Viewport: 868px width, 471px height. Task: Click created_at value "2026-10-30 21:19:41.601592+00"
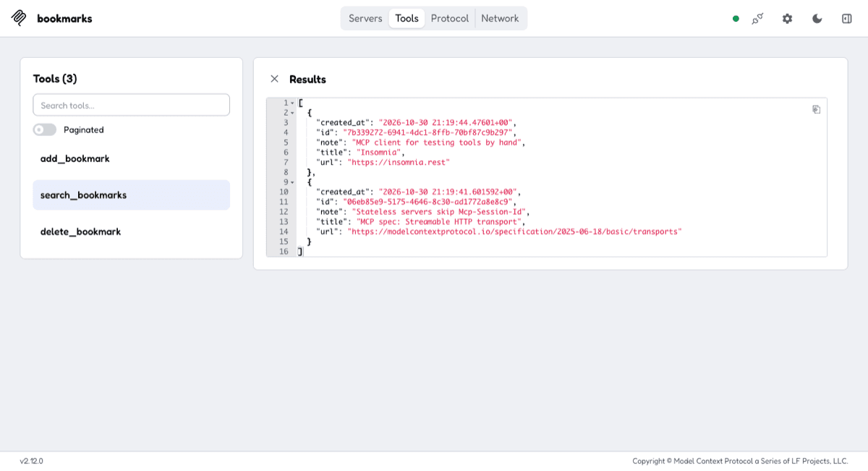point(448,192)
